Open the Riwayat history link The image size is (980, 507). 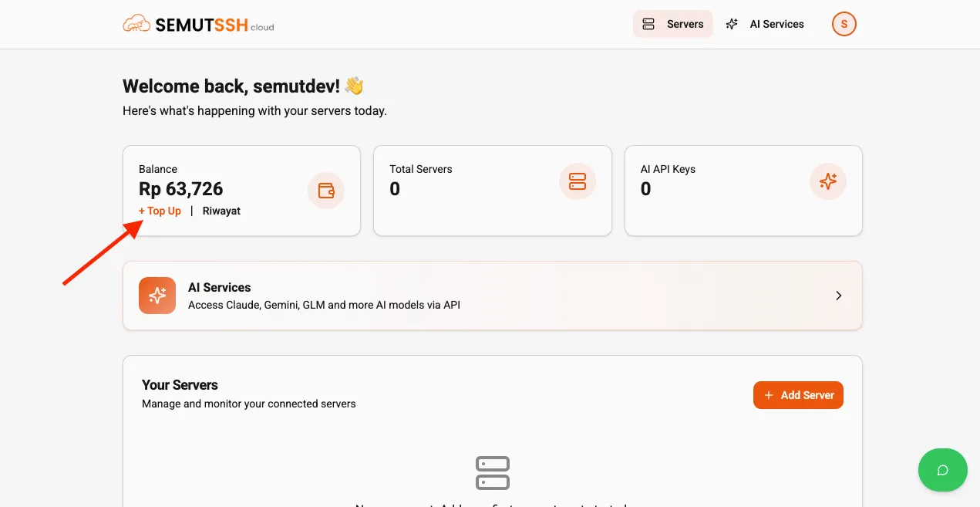221,211
